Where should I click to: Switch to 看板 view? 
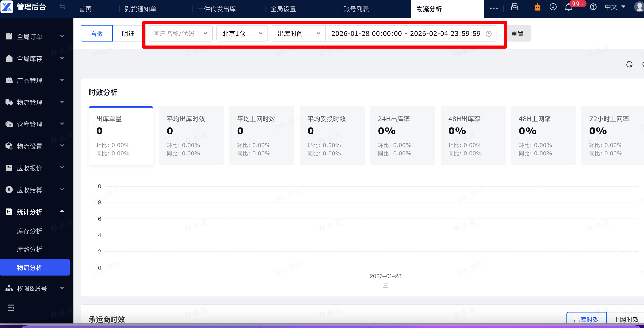point(96,34)
